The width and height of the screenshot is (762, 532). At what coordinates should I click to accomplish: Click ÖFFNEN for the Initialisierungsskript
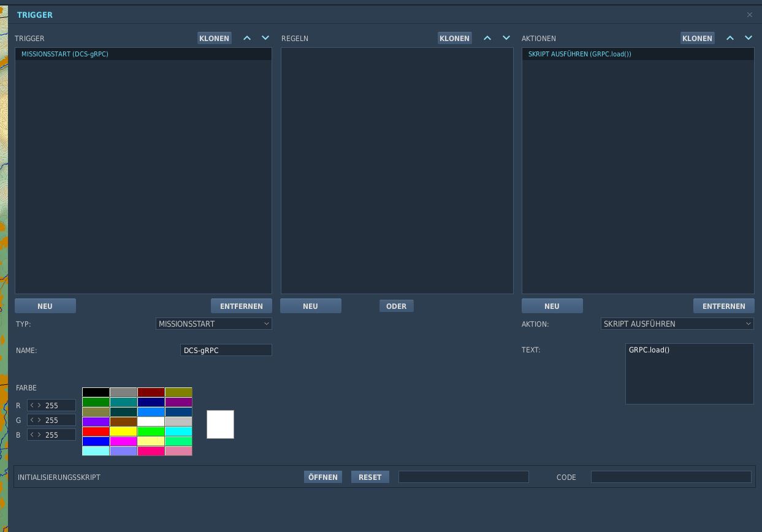323,477
